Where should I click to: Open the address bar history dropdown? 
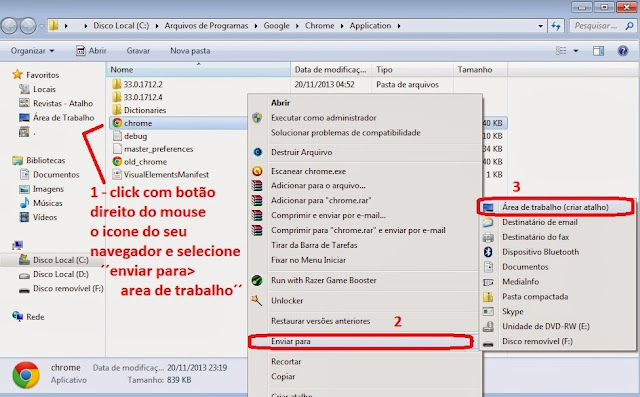(x=540, y=26)
